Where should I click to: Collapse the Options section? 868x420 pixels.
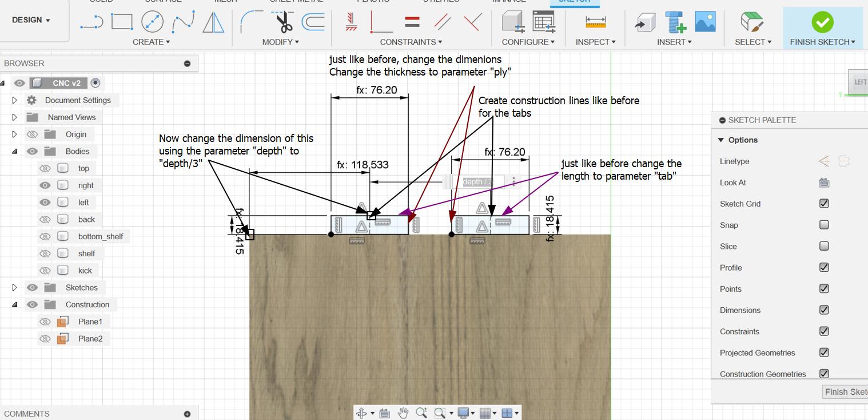(720, 140)
